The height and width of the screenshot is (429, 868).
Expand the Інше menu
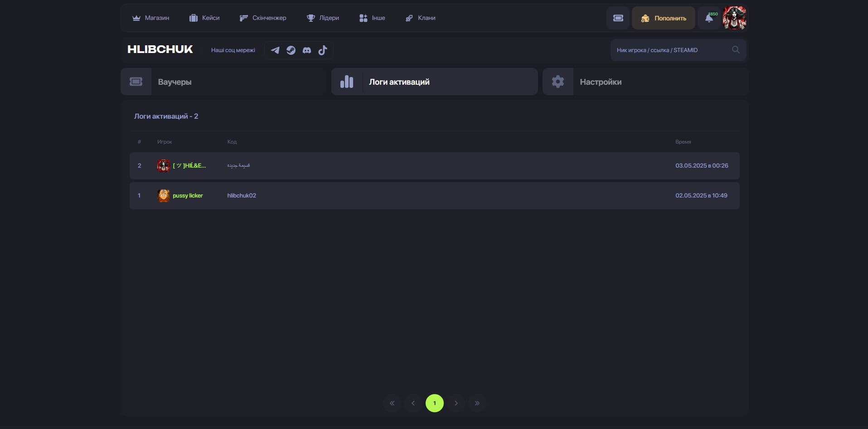[x=372, y=18]
